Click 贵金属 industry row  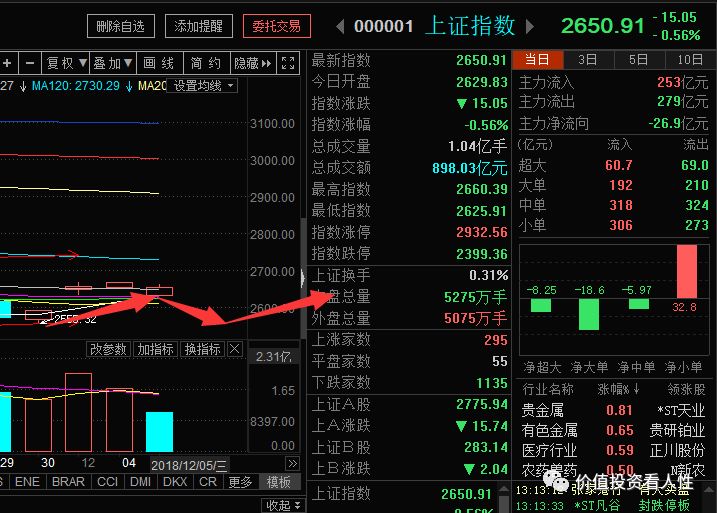614,410
